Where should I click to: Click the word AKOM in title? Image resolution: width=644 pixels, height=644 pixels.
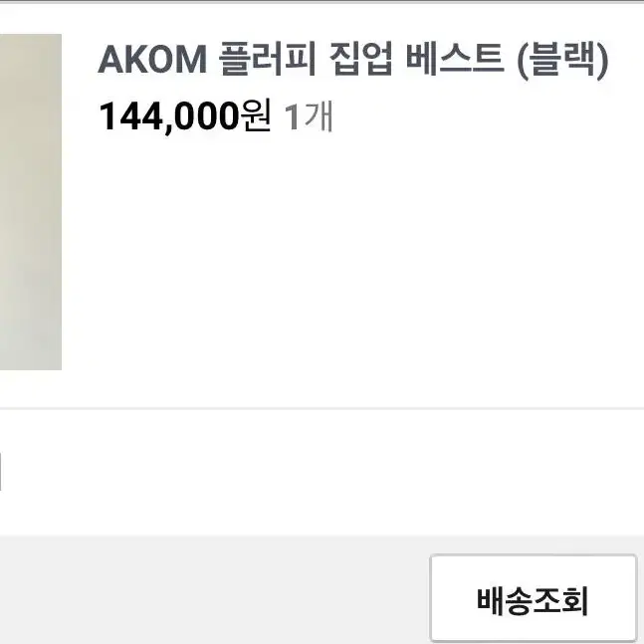[152, 60]
